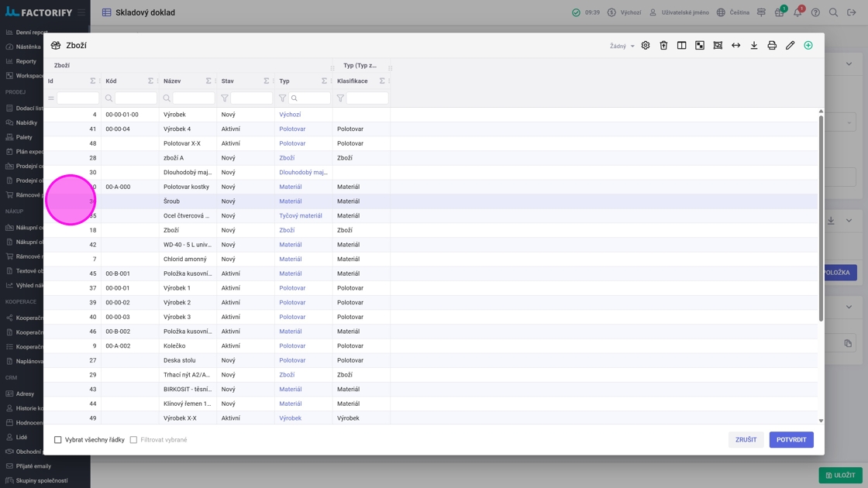The height and width of the screenshot is (488, 868).
Task: Sort by Kód column header
Action: (112, 81)
